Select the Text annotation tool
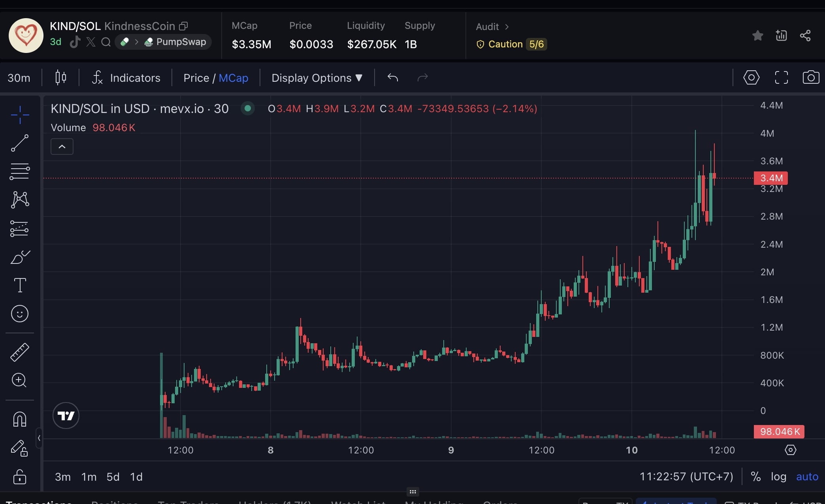This screenshot has height=504, width=825. [x=20, y=285]
